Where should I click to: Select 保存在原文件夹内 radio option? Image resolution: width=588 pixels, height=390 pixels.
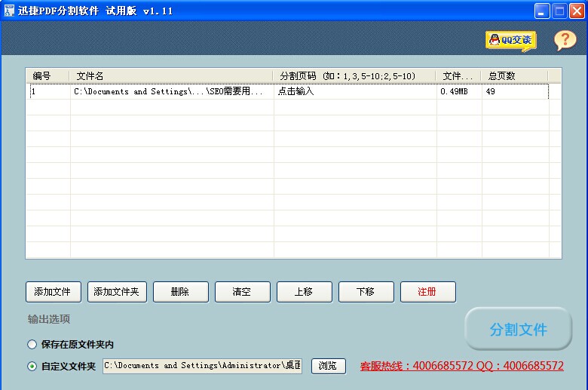point(32,345)
